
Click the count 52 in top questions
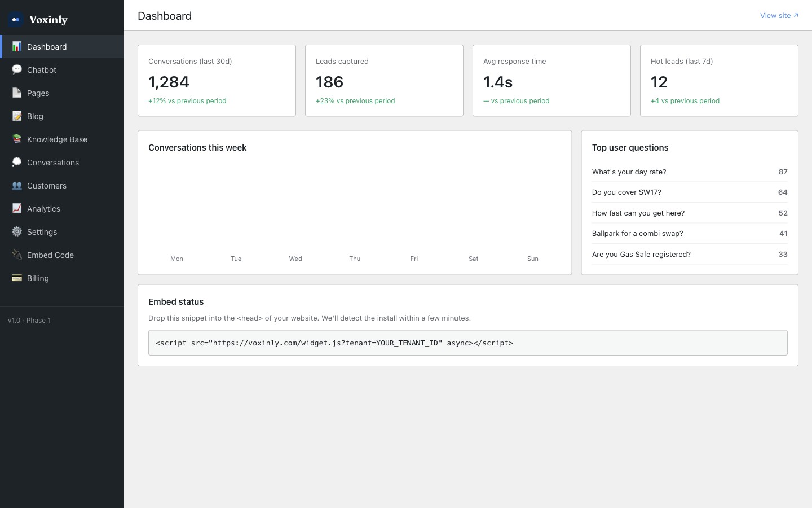783,213
